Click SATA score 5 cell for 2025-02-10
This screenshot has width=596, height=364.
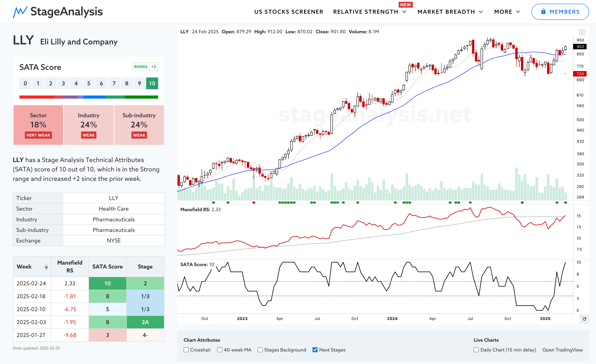(107, 309)
